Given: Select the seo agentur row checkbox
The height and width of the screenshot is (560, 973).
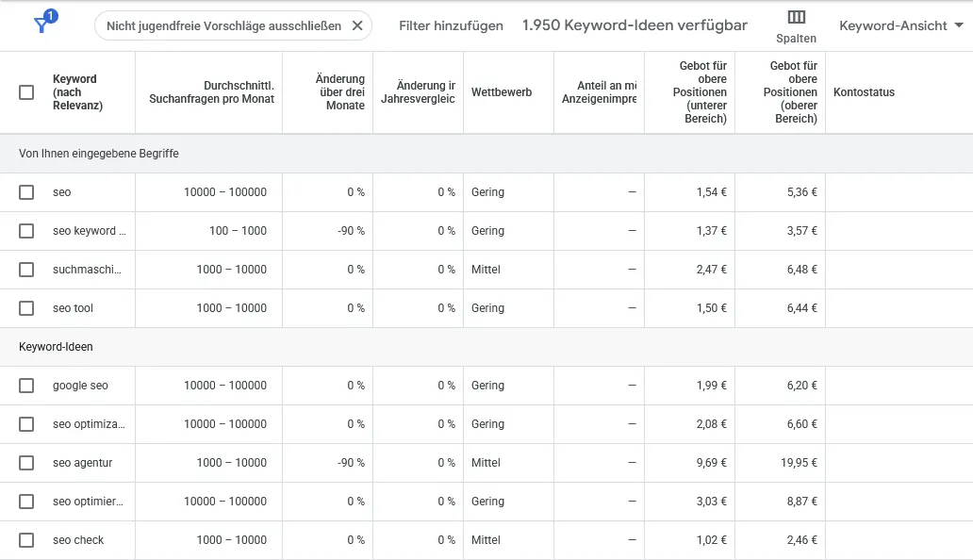Looking at the screenshot, I should tap(25, 462).
